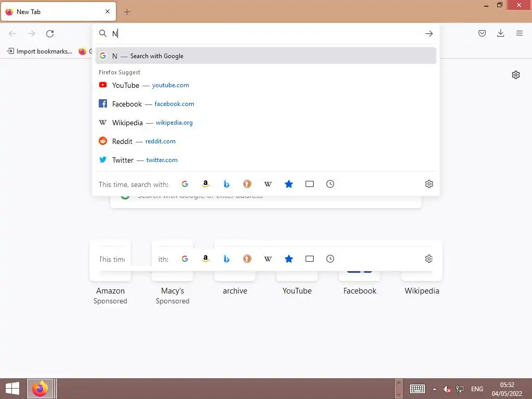
Task: Open the Windows Start menu
Action: (12, 389)
